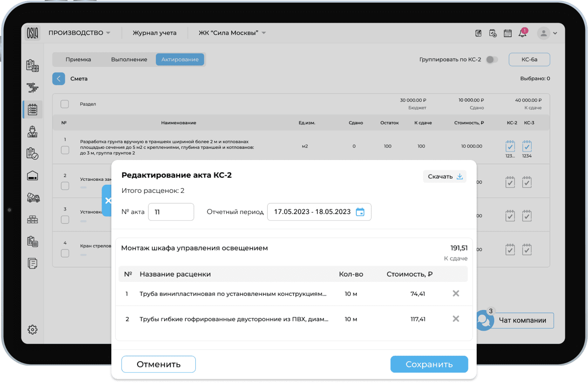
Task: Expand the ПРОИЗВОДСТВО dropdown
Action: pyautogui.click(x=79, y=33)
